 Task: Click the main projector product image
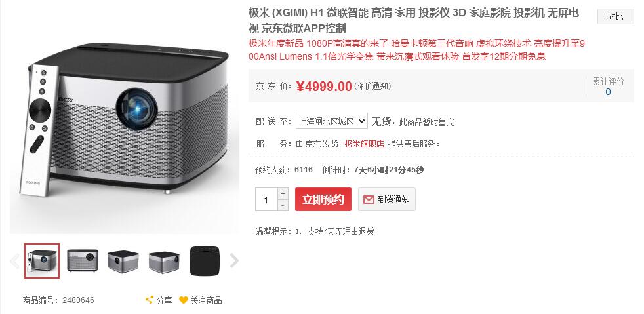click(x=125, y=121)
